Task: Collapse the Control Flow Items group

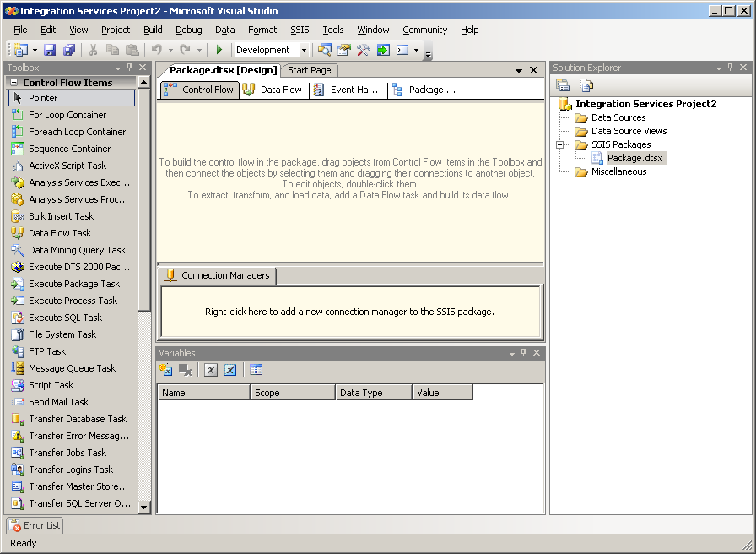Action: [x=14, y=83]
